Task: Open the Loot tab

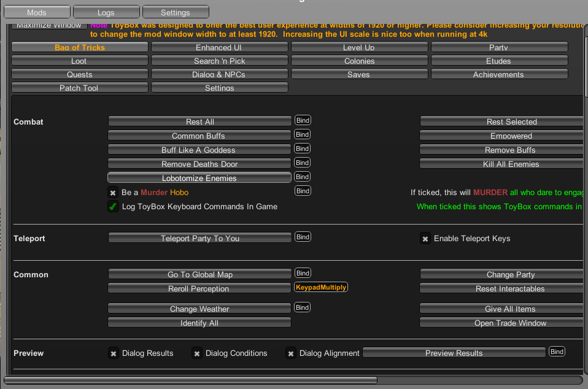Action: click(80, 61)
